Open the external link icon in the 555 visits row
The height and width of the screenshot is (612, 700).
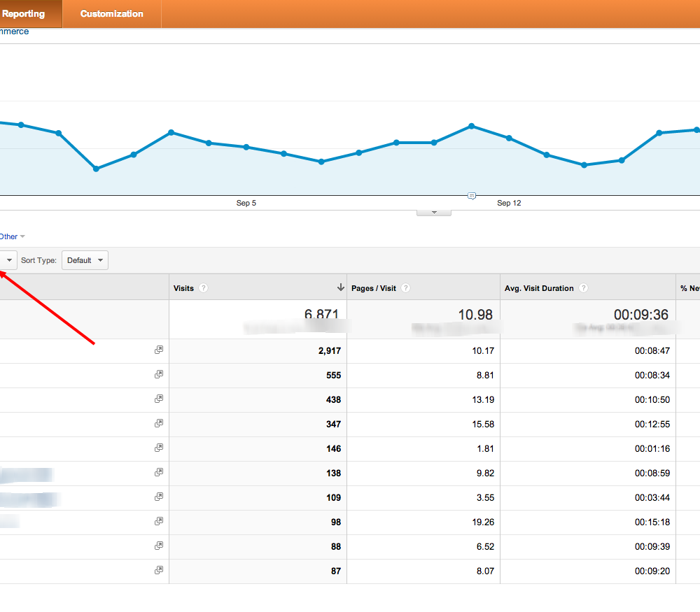[x=159, y=374]
